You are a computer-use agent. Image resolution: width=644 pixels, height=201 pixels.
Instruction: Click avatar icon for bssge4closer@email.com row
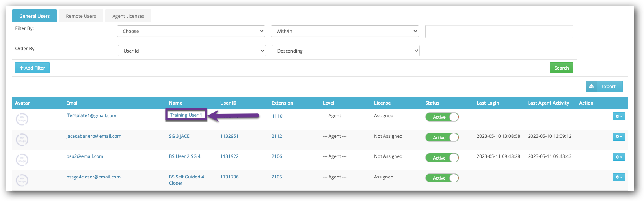pyautogui.click(x=22, y=180)
